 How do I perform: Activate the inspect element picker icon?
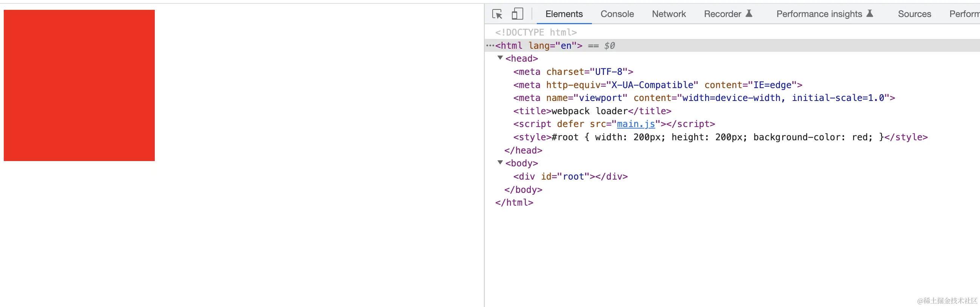(x=497, y=14)
